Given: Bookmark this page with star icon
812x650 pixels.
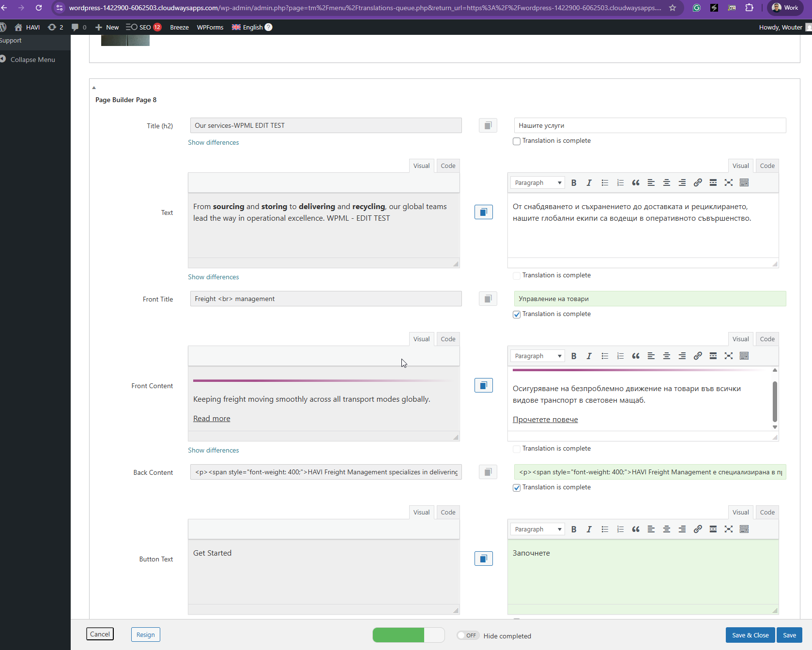Looking at the screenshot, I should tap(673, 8).
